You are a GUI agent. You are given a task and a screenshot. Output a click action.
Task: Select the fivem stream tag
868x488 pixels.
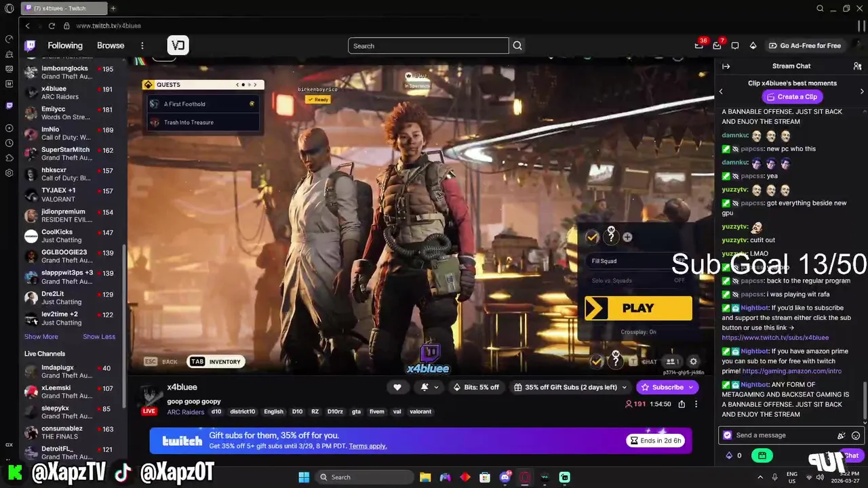point(376,411)
